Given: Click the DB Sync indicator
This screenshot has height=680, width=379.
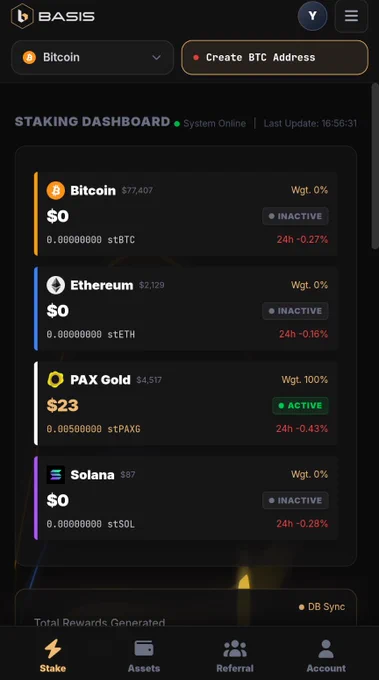Looking at the screenshot, I should point(322,607).
